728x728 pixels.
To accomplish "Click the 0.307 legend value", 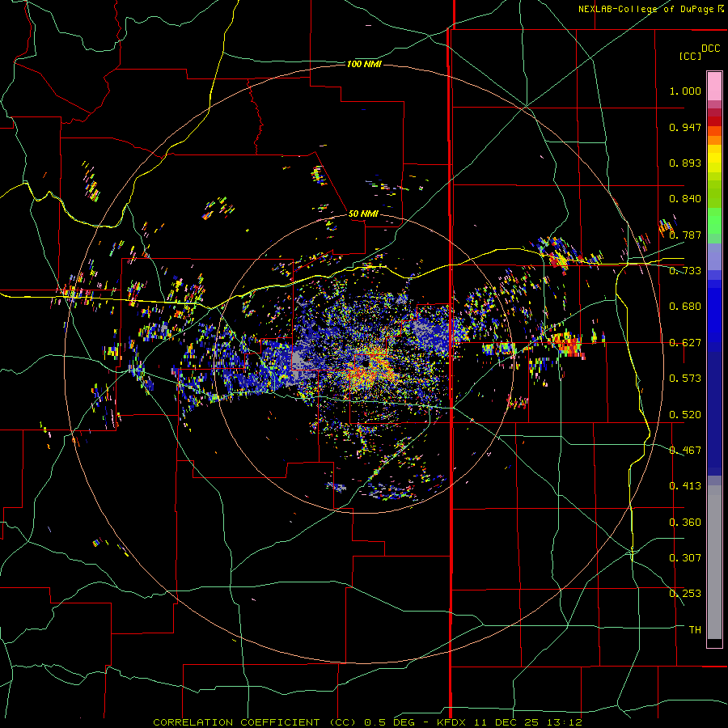I will pos(685,558).
